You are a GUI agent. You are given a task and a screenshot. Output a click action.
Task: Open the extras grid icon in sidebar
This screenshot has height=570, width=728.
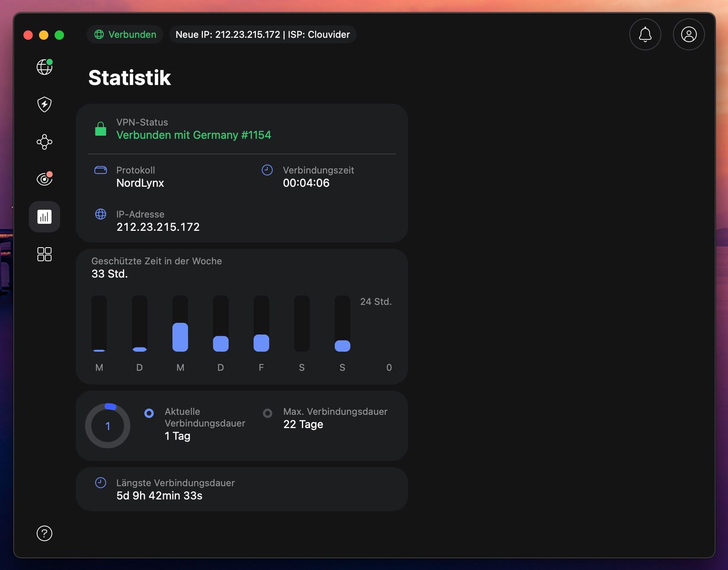point(44,254)
